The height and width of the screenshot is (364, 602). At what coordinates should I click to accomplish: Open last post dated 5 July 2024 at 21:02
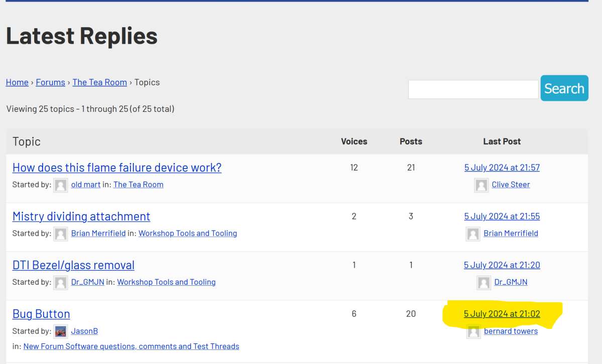502,314
